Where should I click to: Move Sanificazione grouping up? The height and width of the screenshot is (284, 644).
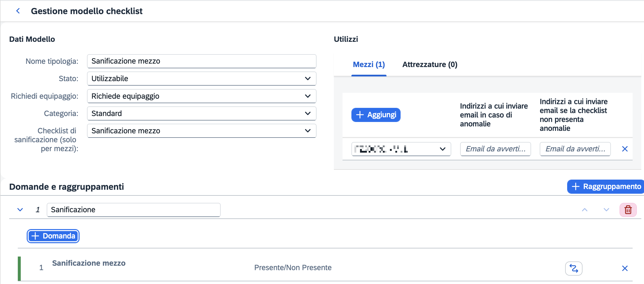584,210
